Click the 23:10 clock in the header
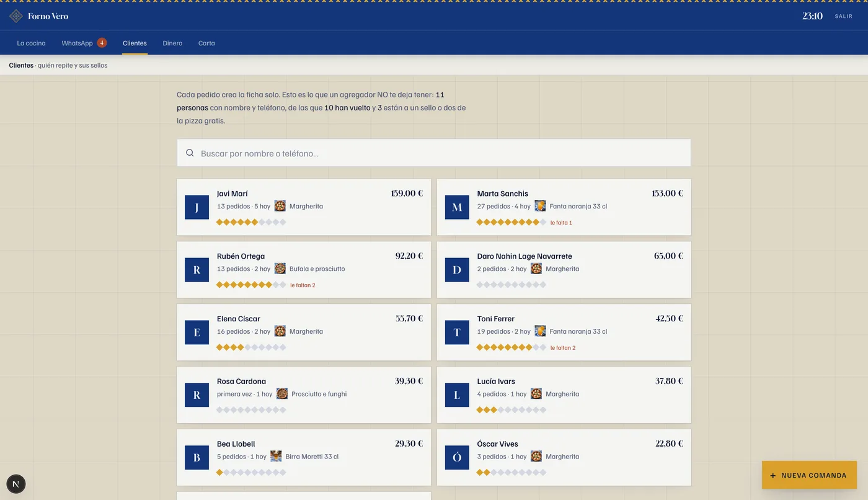 (x=812, y=16)
